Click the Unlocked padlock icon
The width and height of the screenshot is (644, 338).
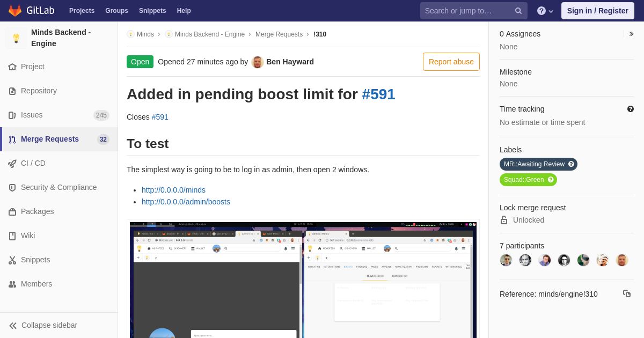pos(504,220)
